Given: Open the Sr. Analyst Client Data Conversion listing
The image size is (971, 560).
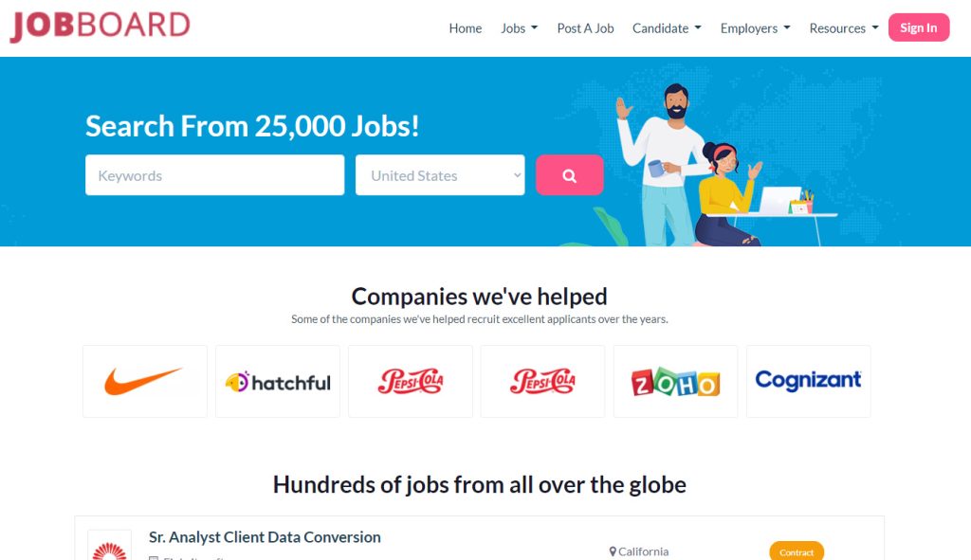Looking at the screenshot, I should 265,536.
